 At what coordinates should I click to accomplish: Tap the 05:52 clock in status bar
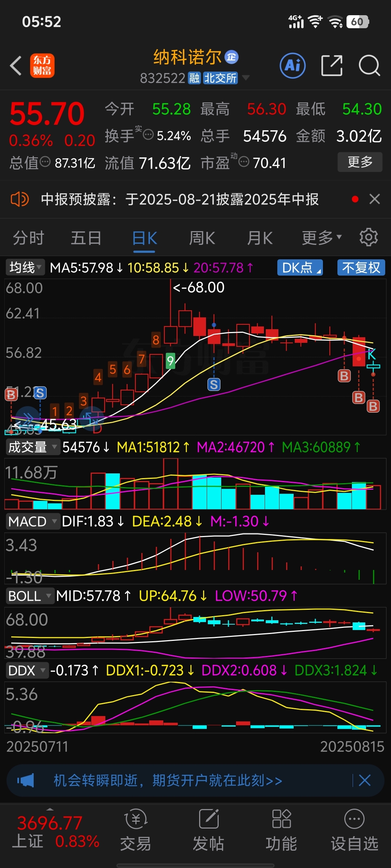[x=42, y=22]
